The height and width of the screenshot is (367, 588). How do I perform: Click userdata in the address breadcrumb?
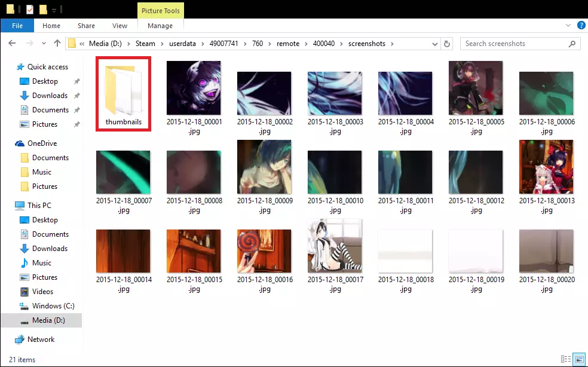click(182, 44)
